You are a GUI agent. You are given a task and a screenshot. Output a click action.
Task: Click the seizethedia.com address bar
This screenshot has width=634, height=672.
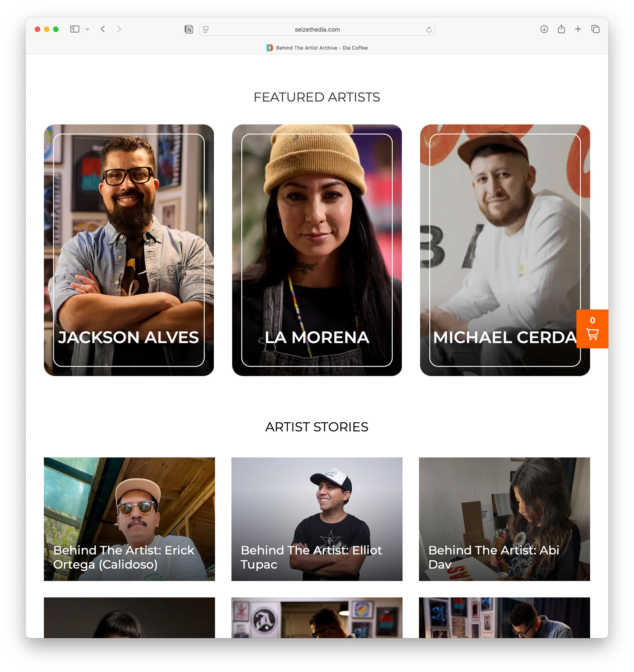[317, 29]
